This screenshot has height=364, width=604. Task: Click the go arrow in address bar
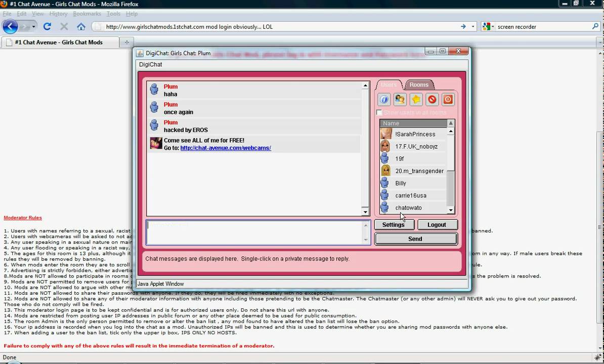[463, 27]
